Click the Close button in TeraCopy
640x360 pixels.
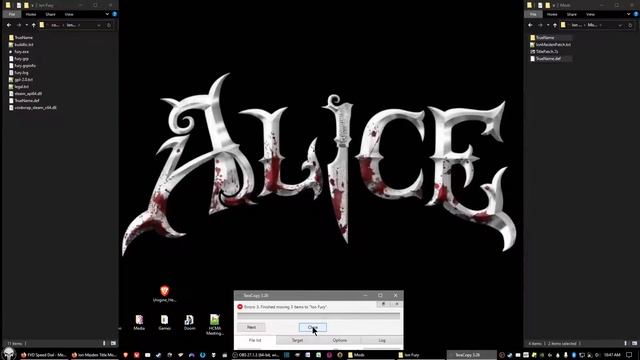click(313, 327)
